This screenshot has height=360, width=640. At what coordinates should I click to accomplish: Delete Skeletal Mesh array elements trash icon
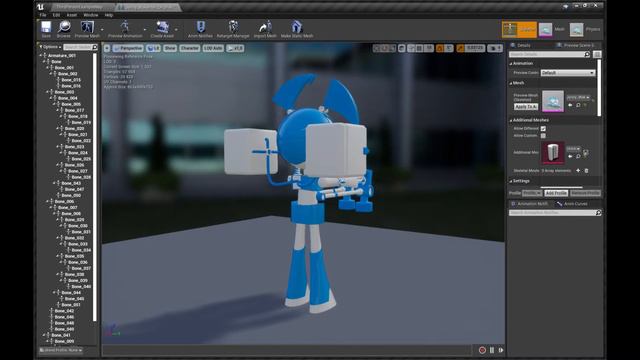point(587,171)
